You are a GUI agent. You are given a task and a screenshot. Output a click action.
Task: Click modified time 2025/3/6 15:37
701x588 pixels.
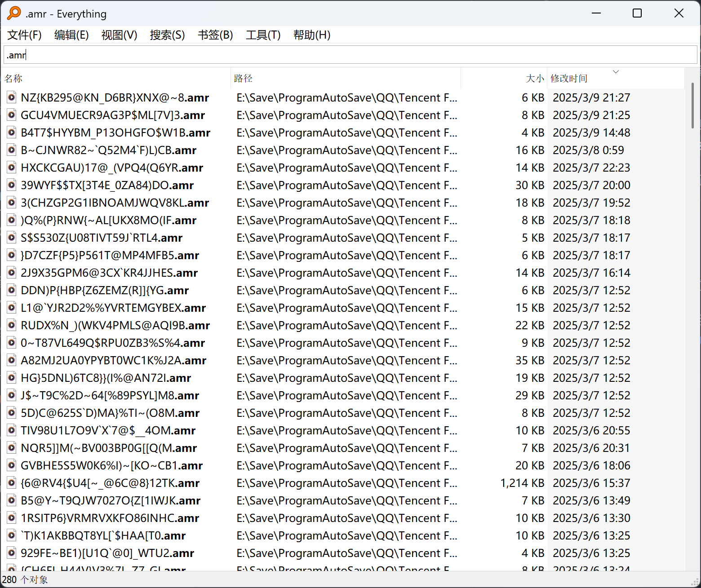click(x=591, y=483)
